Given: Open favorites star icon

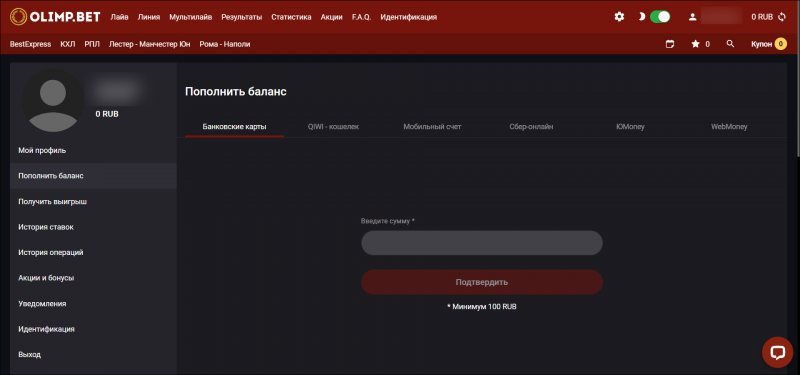Looking at the screenshot, I should 695,44.
